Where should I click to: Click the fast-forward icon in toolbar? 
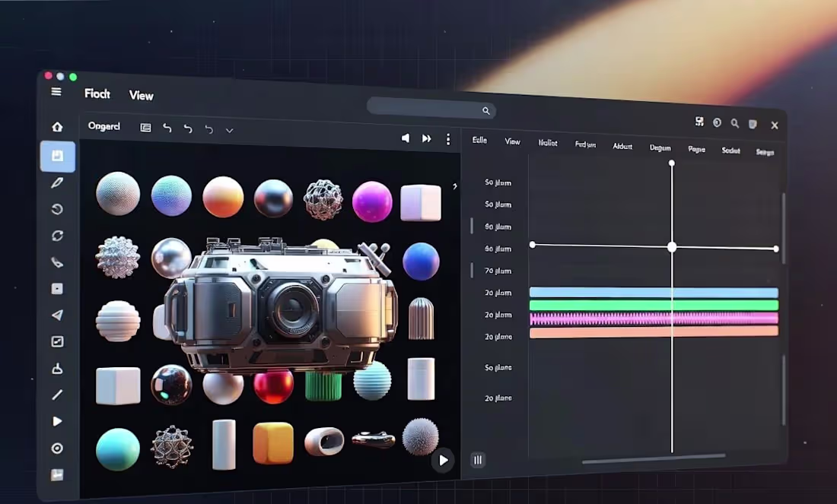(x=427, y=138)
